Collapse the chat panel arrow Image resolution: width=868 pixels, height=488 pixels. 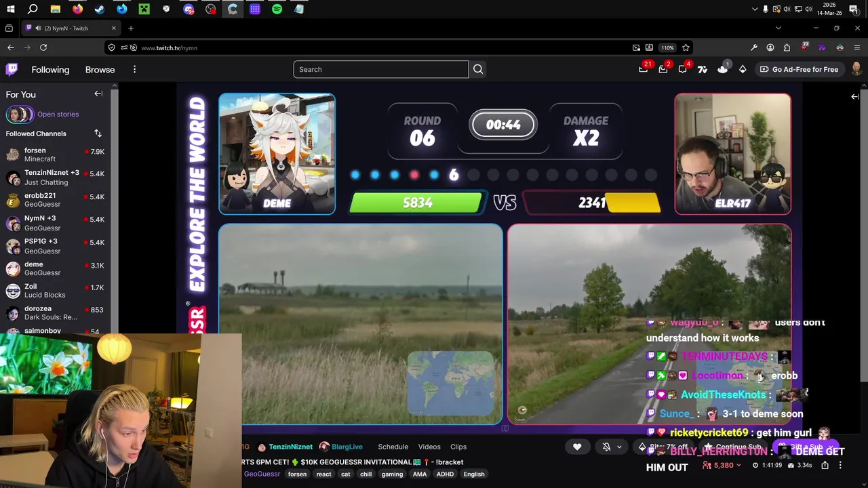[x=855, y=97]
